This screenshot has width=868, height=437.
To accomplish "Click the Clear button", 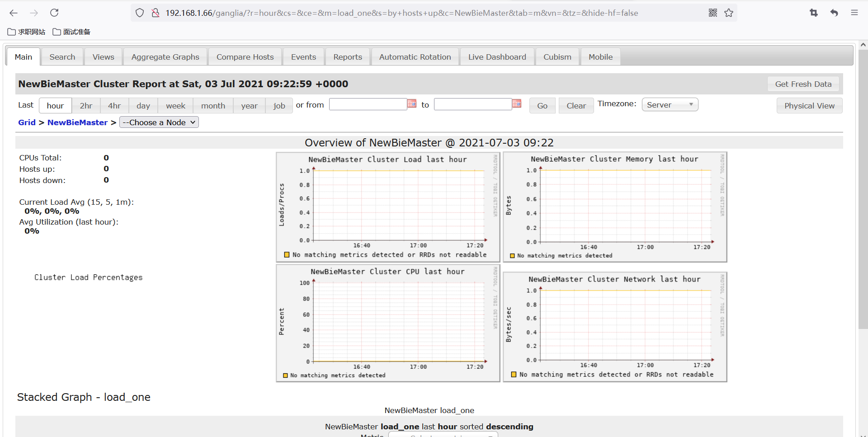I will coord(576,106).
